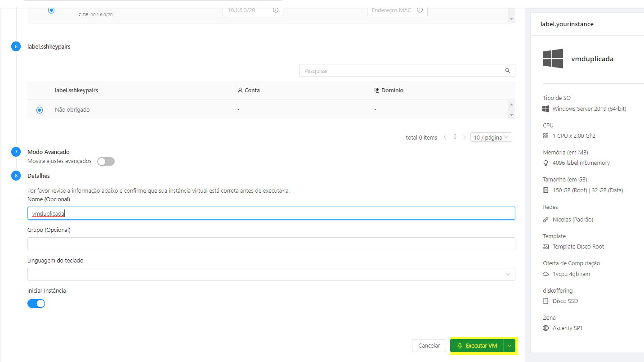
Task: Click Windows icon beside Windows Server 2019
Action: pyautogui.click(x=546, y=109)
